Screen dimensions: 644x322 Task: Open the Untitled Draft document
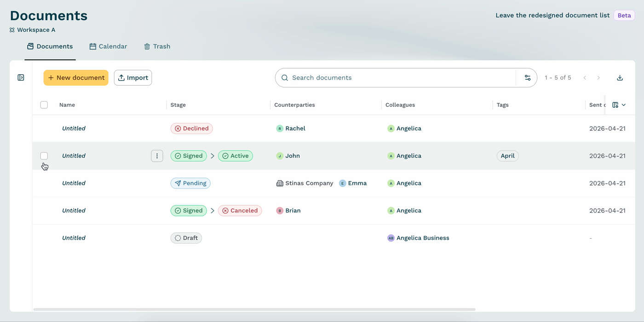click(x=74, y=238)
